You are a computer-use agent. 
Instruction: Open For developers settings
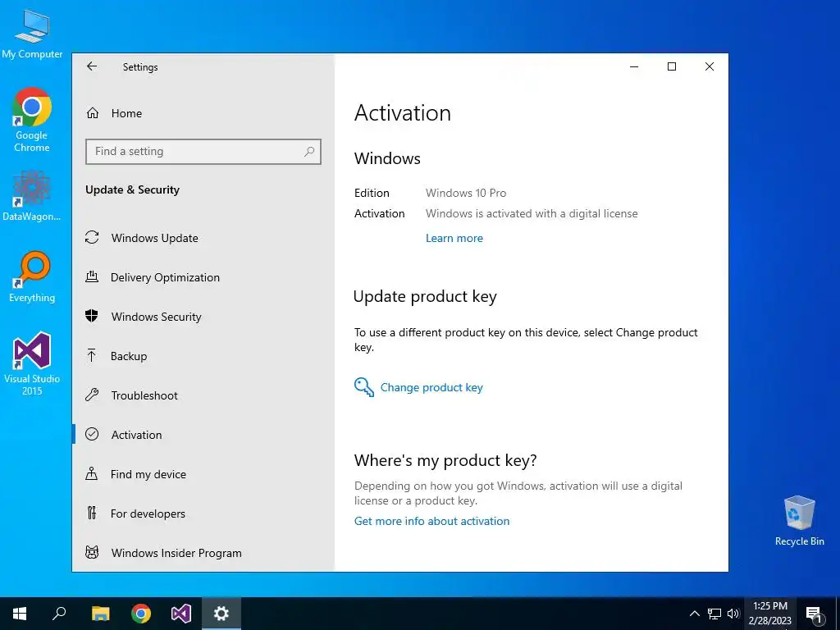203,514
